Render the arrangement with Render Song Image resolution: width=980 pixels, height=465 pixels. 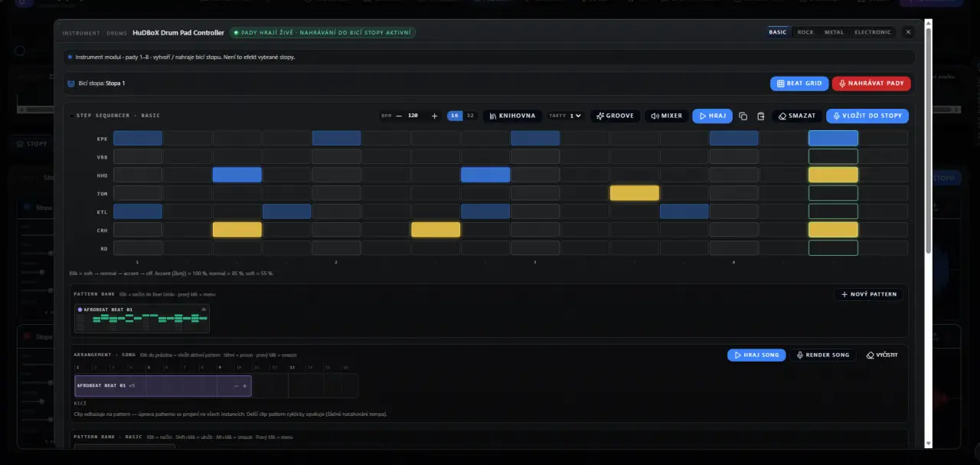pos(823,355)
